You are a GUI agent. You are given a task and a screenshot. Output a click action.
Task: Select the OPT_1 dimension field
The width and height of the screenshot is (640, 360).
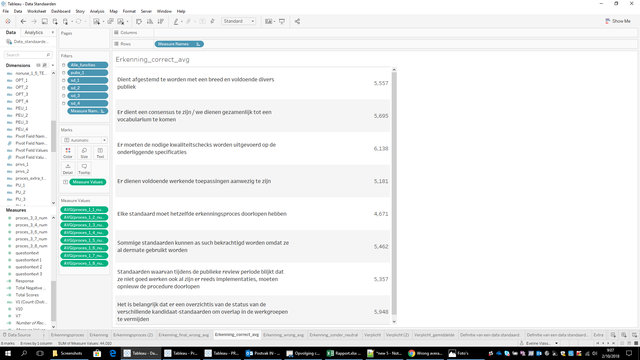tap(22, 80)
